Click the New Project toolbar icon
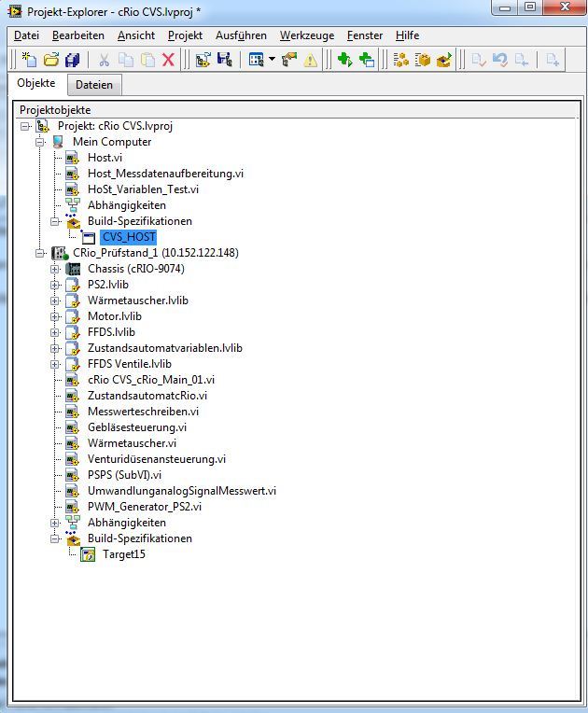This screenshot has height=713, width=588. tap(29, 60)
